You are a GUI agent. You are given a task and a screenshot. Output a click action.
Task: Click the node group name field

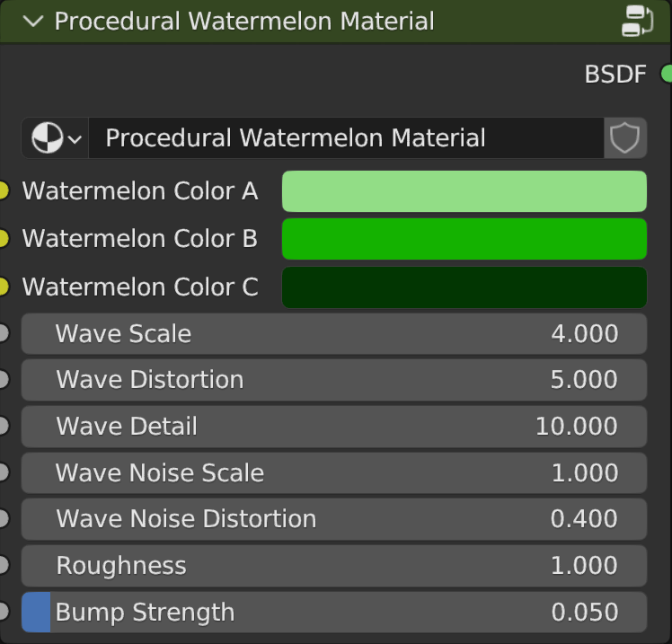tap(346, 138)
